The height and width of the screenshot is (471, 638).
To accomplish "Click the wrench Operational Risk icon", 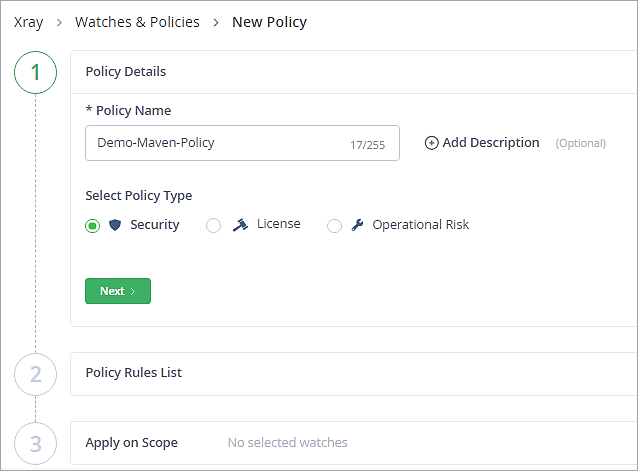I will pos(357,225).
